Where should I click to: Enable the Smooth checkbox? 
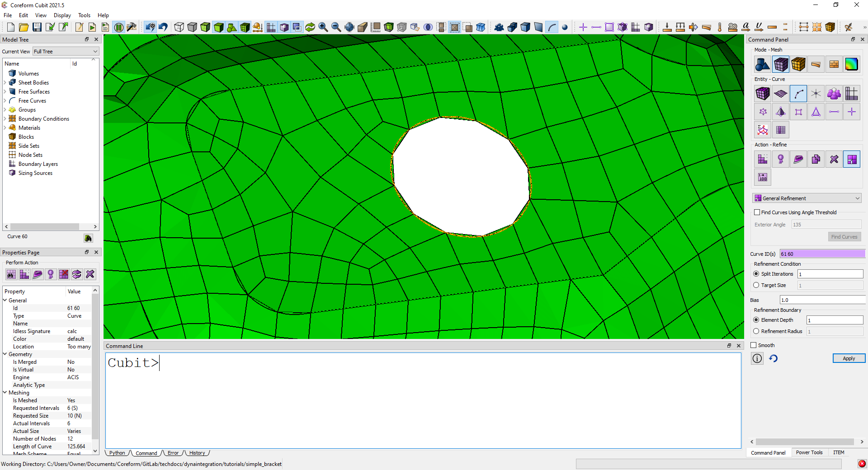click(754, 345)
